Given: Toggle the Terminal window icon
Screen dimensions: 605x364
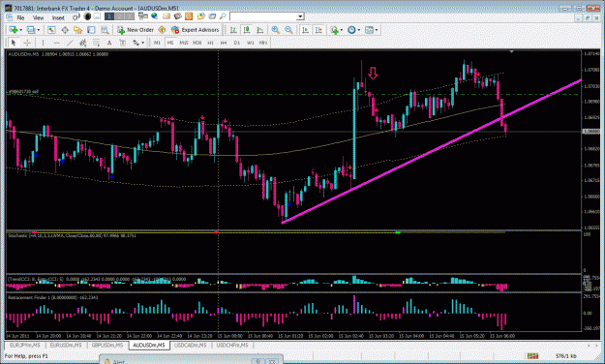Looking at the screenshot, I should click(x=91, y=30).
